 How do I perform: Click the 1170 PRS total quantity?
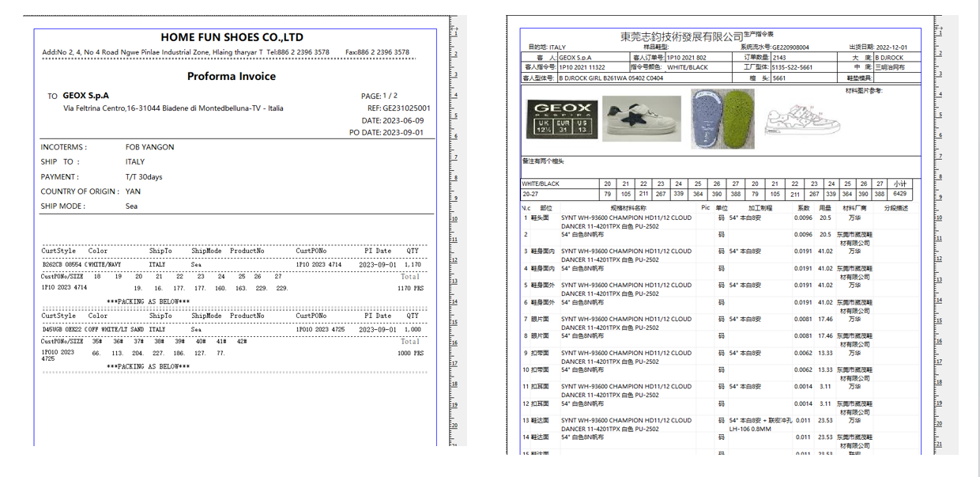pyautogui.click(x=410, y=290)
